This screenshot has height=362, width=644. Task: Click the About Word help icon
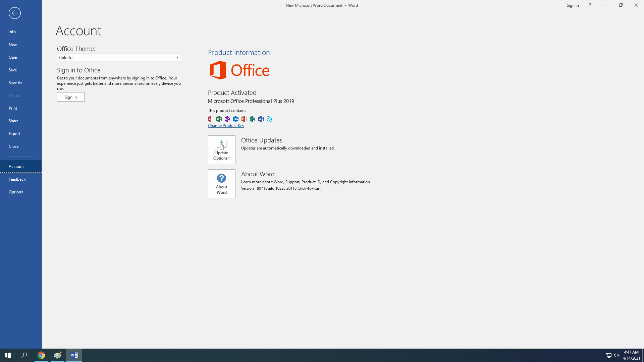pos(221,178)
